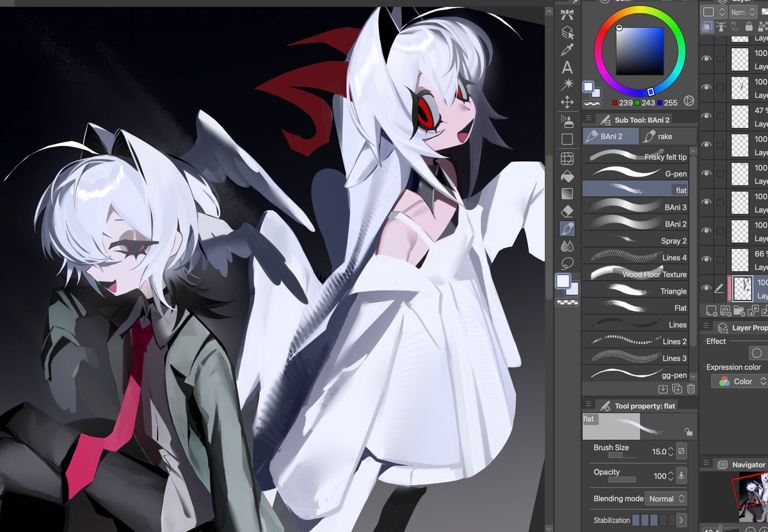The width and height of the screenshot is (768, 532).
Task: Select the Eraser tool
Action: pos(567,211)
